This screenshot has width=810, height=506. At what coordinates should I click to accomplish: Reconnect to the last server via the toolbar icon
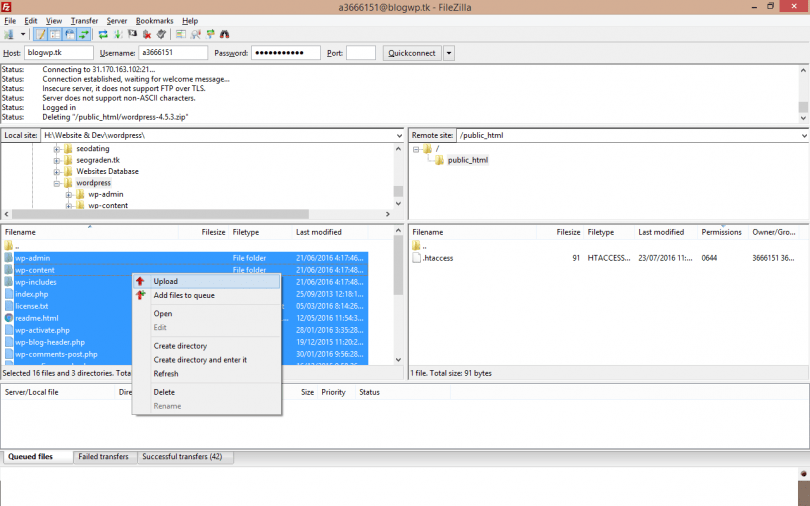pos(161,34)
